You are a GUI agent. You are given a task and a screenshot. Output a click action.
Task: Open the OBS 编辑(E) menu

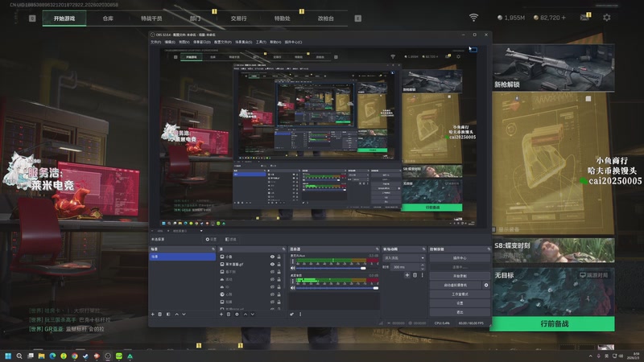point(170,42)
